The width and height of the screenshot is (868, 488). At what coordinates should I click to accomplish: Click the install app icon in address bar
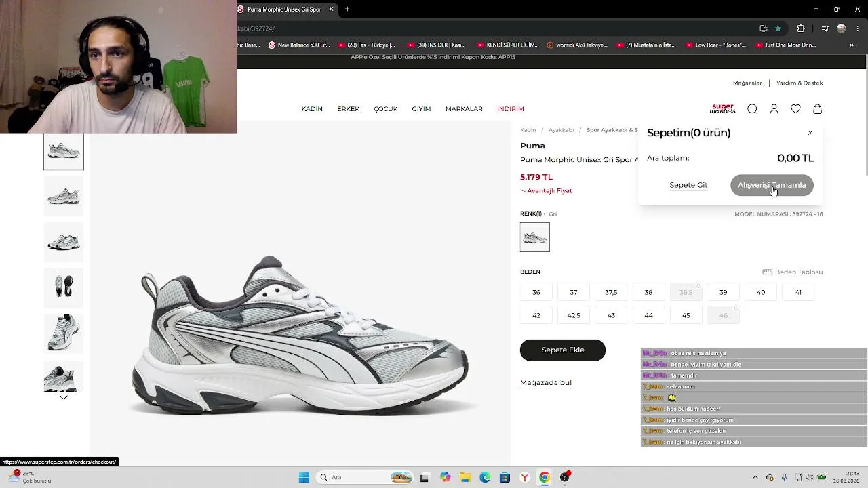(x=763, y=28)
